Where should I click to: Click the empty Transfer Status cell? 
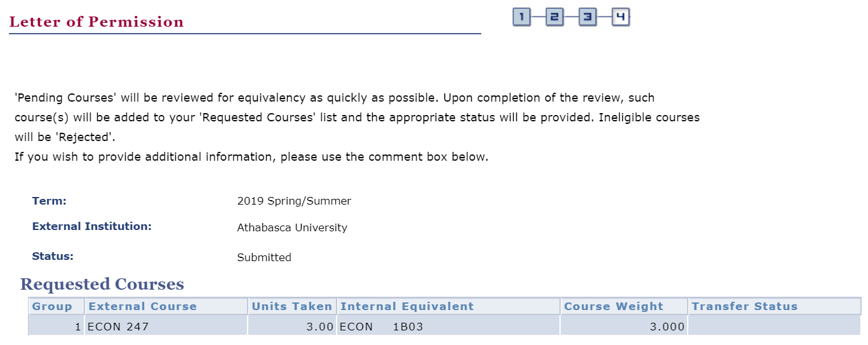coord(773,327)
